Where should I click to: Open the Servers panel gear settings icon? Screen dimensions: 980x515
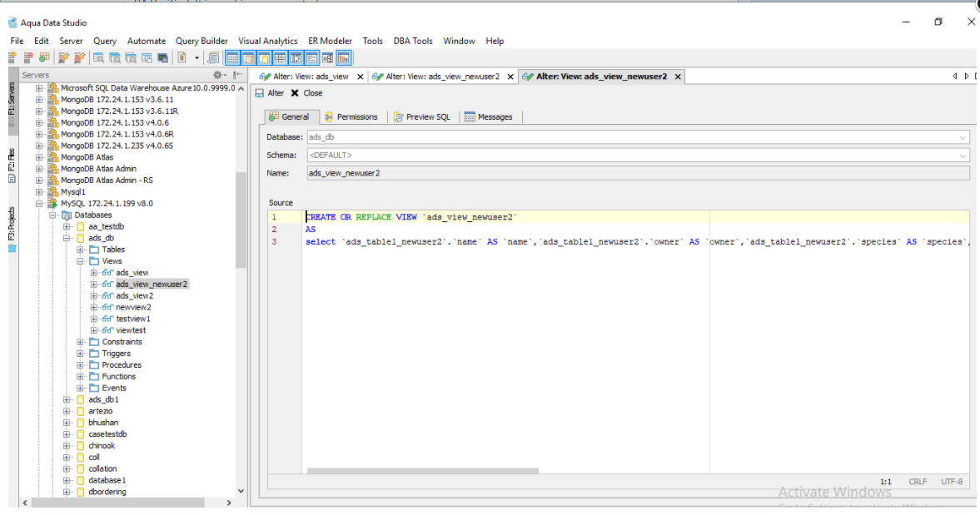click(219, 75)
